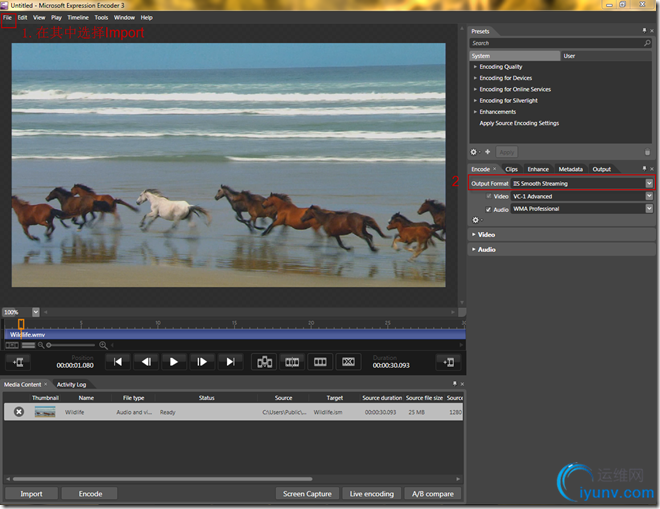
Task: Switch to the System presets tab
Action: pyautogui.click(x=514, y=56)
